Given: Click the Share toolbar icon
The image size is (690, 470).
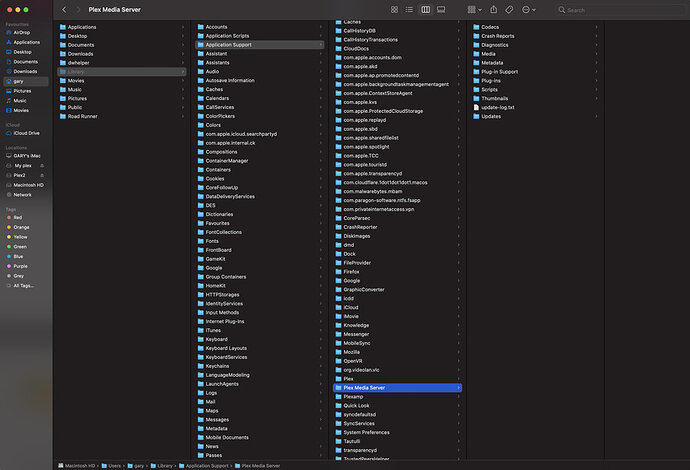Looking at the screenshot, I should point(494,9).
